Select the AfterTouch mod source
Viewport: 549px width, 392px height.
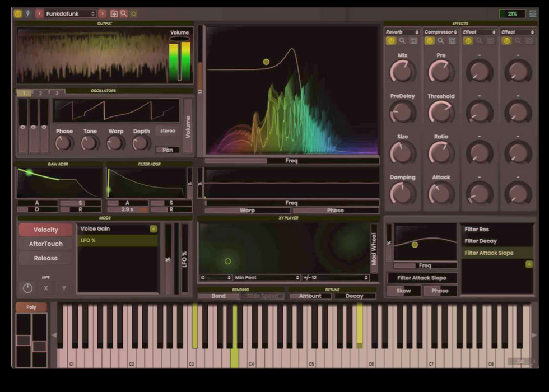click(x=46, y=244)
